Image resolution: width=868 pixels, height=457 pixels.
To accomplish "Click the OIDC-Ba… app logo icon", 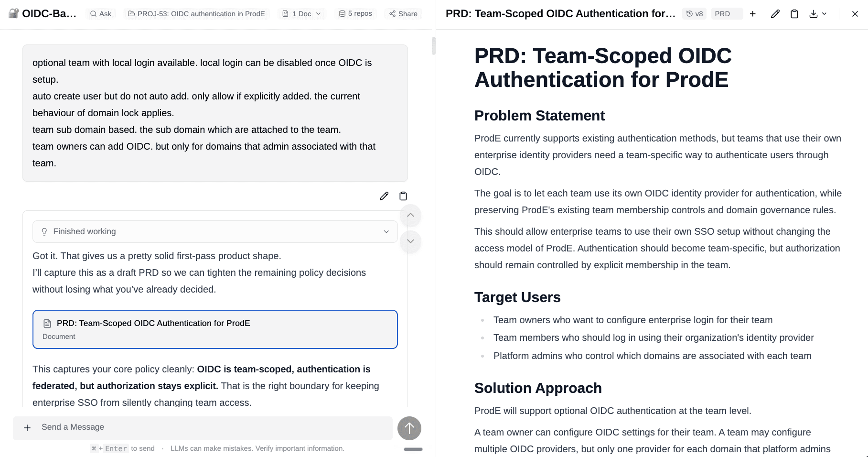I will tap(13, 13).
